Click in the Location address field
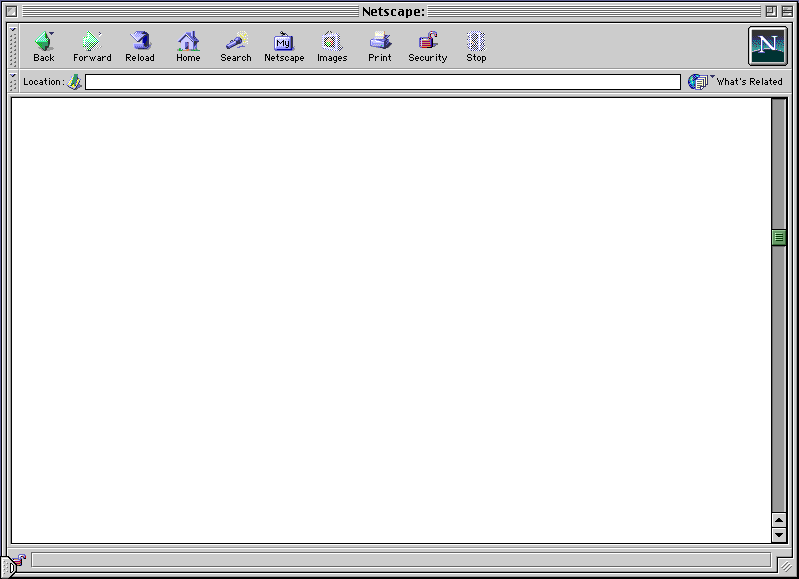Image resolution: width=799 pixels, height=579 pixels. (x=383, y=82)
